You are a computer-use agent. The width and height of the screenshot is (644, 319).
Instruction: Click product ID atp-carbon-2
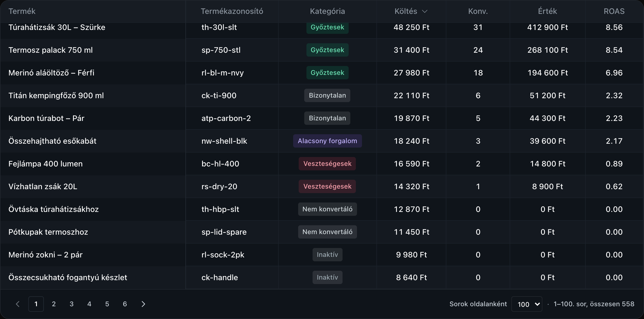pos(226,118)
